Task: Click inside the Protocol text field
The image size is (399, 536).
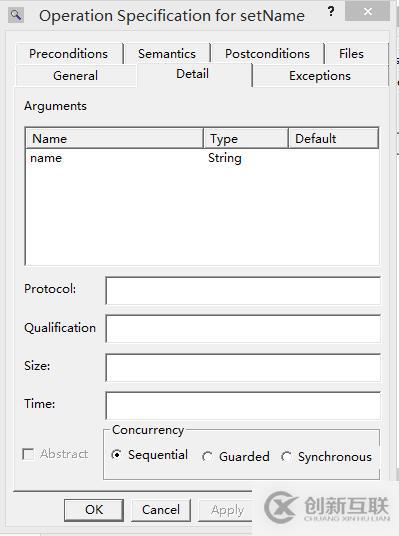Action: click(x=243, y=291)
